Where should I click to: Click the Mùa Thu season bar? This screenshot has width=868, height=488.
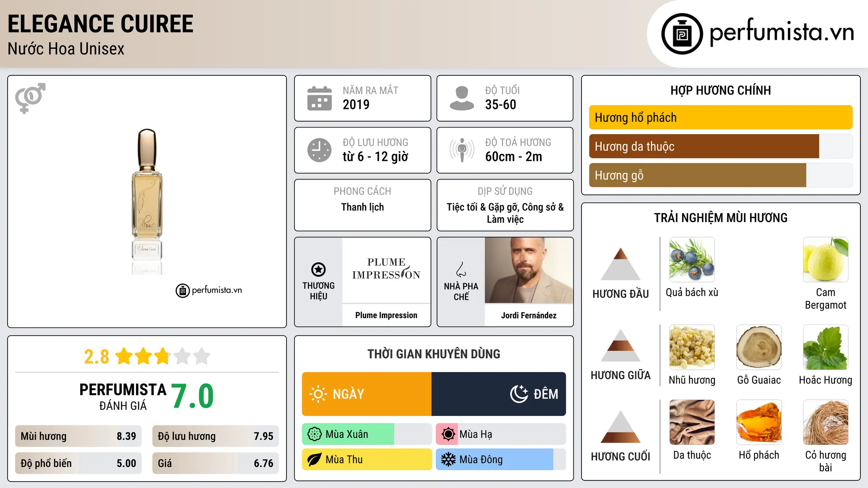pos(367,460)
